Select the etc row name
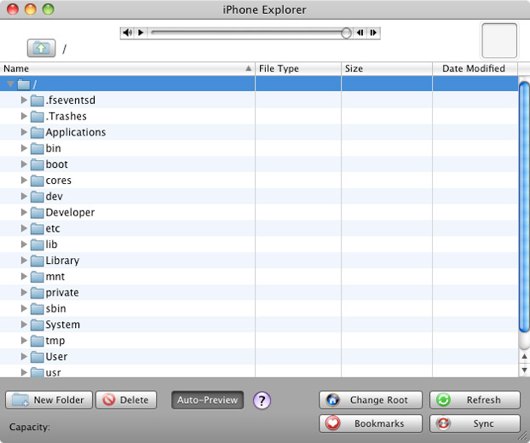The image size is (530, 443). 53,228
